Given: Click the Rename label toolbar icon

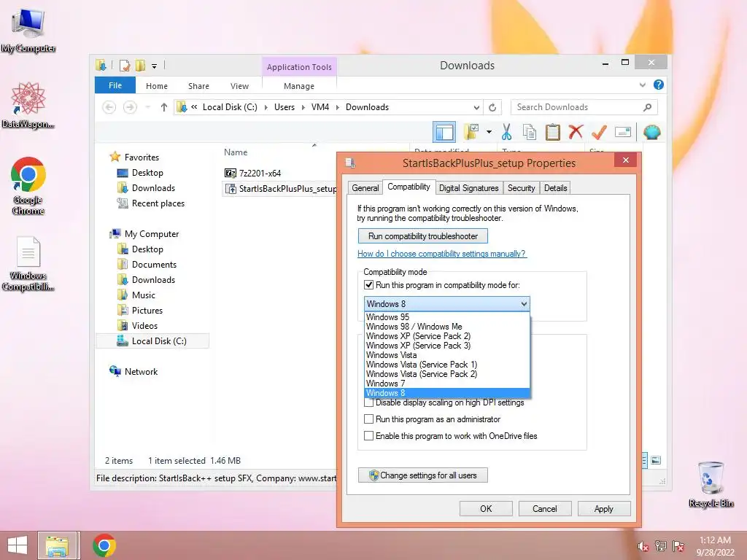Looking at the screenshot, I should [x=623, y=132].
